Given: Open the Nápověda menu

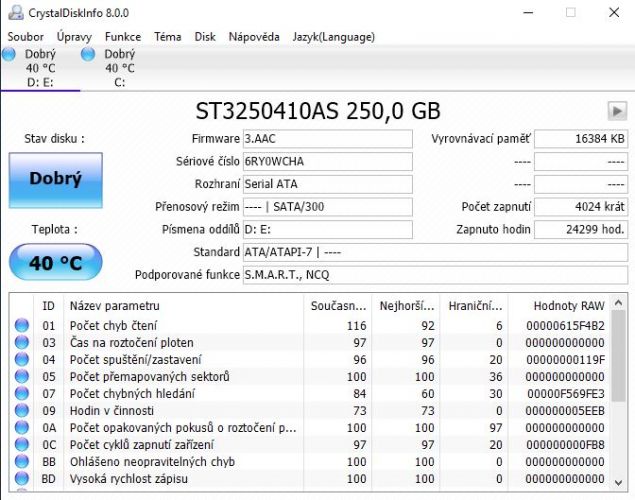Looking at the screenshot, I should click(254, 37).
